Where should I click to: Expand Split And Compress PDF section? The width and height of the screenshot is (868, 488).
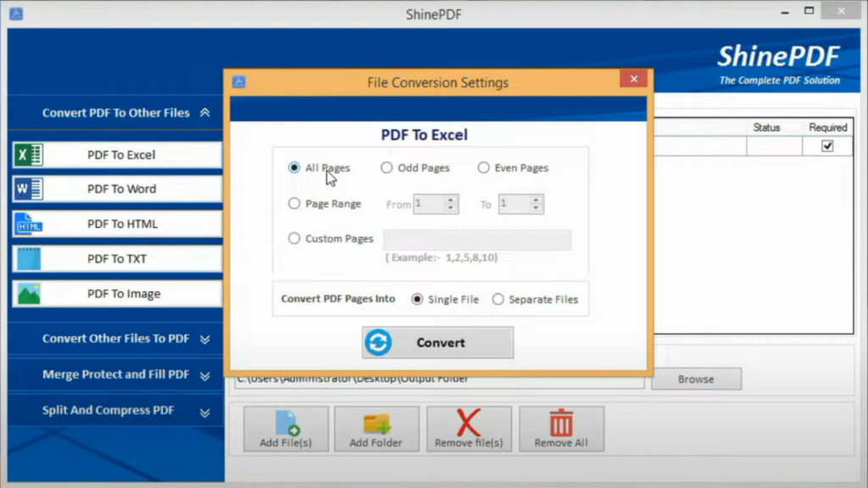205,413
